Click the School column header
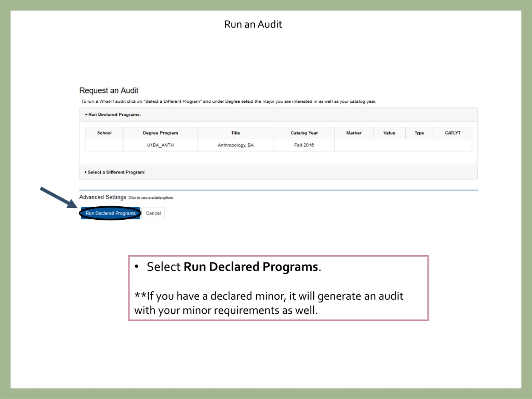Image resolution: width=532 pixels, height=399 pixels. coord(104,133)
